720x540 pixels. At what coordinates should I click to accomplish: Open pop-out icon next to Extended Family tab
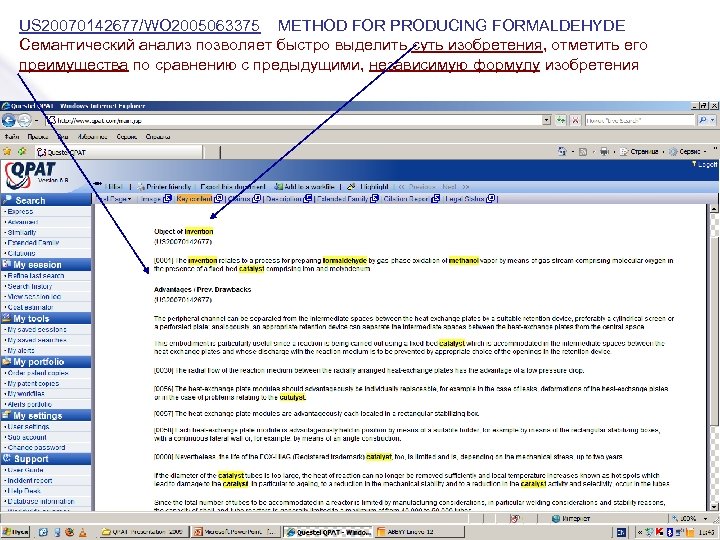pyautogui.click(x=375, y=198)
